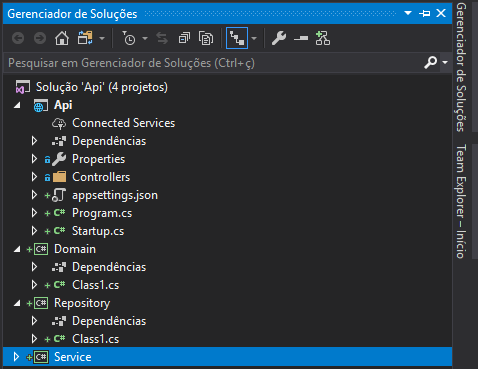
Task: Expand Program.cs node
Action: point(34,213)
